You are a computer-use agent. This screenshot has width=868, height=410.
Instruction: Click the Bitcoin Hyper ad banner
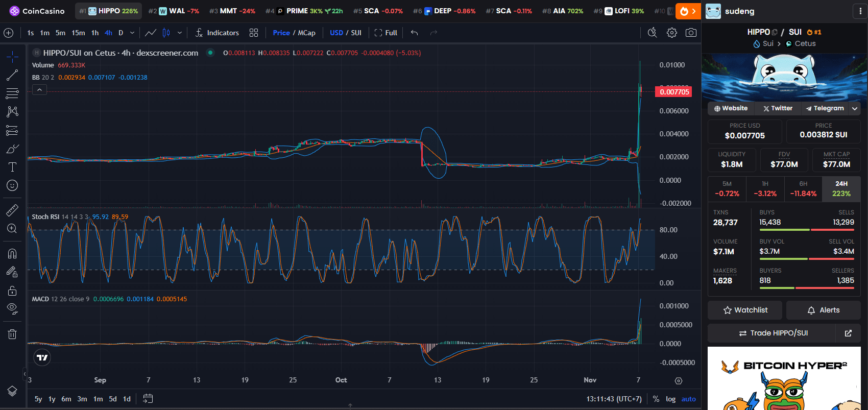click(x=784, y=378)
